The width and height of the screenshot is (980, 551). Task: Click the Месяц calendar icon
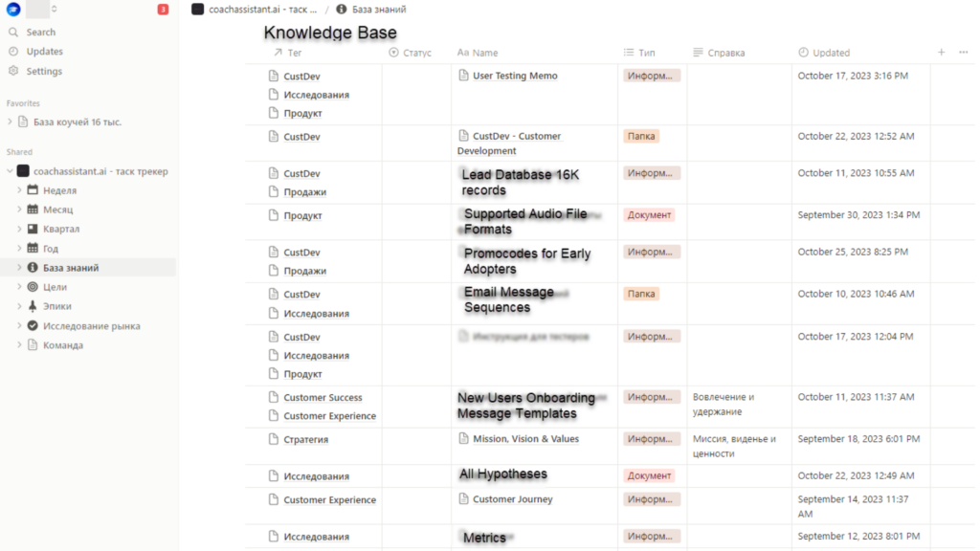[33, 209]
